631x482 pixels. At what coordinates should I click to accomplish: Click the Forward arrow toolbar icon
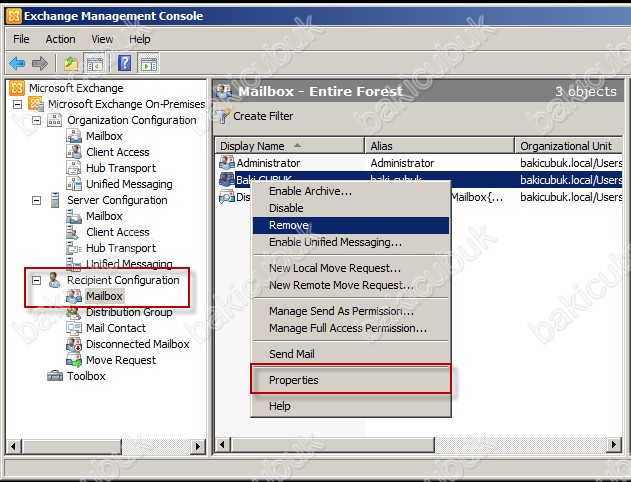pyautogui.click(x=39, y=63)
